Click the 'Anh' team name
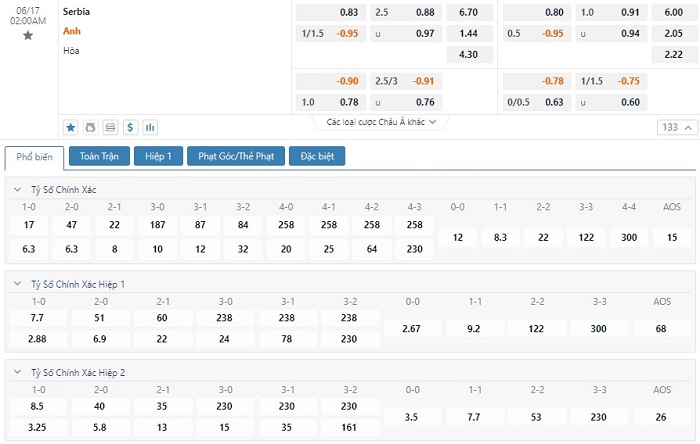Screen dimensions: 700x444 tap(71, 30)
